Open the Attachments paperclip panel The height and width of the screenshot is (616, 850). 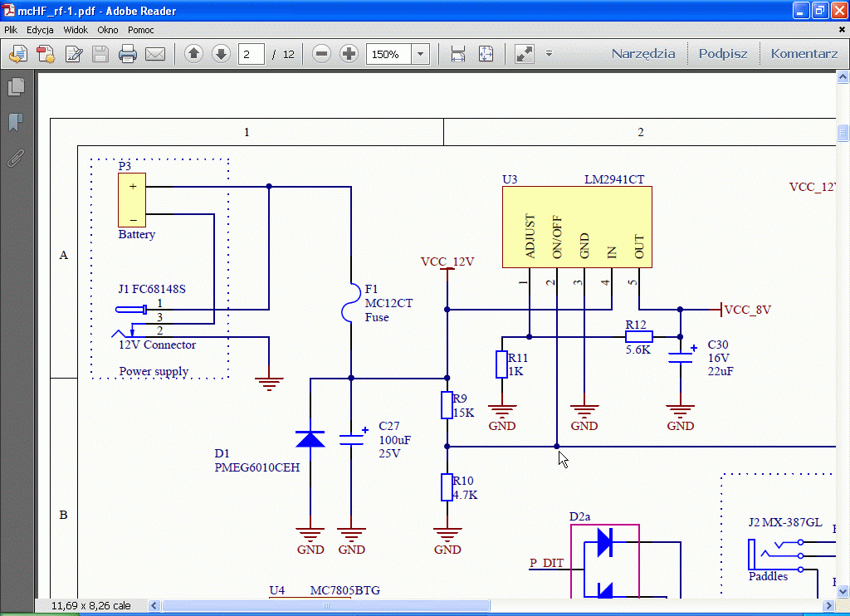(16, 158)
